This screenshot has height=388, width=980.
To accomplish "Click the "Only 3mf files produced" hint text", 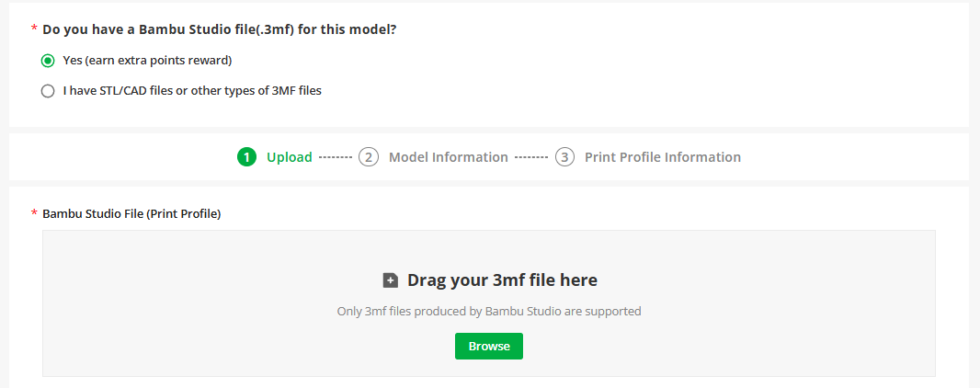I will (x=489, y=311).
